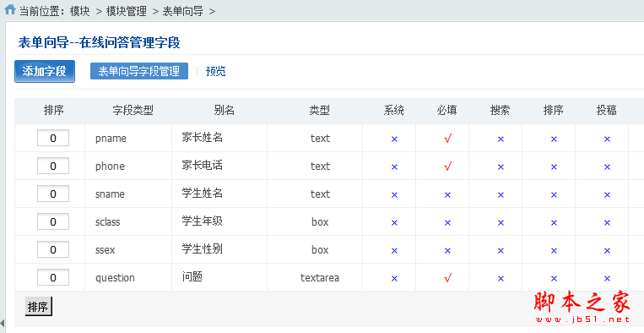Screen dimensions: 644x333
Task: Toggle required checkmark for question field
Action: tap(447, 278)
